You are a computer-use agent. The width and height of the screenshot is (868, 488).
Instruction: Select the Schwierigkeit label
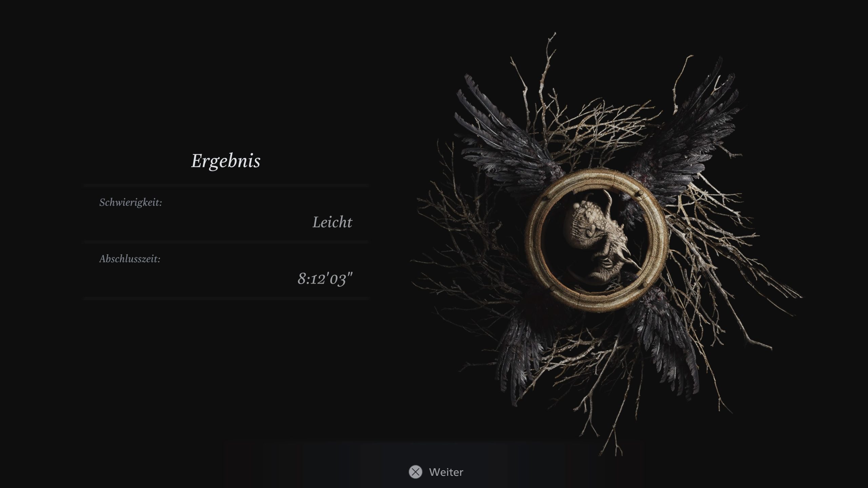tap(131, 202)
